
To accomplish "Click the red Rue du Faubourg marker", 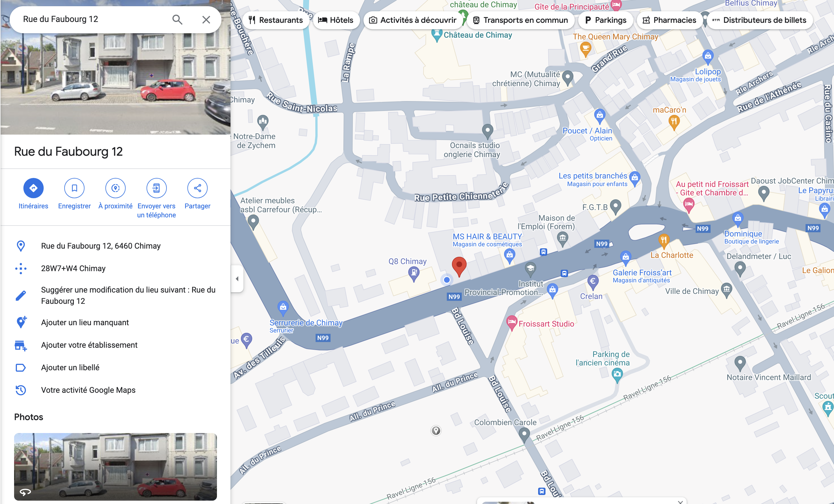I will point(459,265).
